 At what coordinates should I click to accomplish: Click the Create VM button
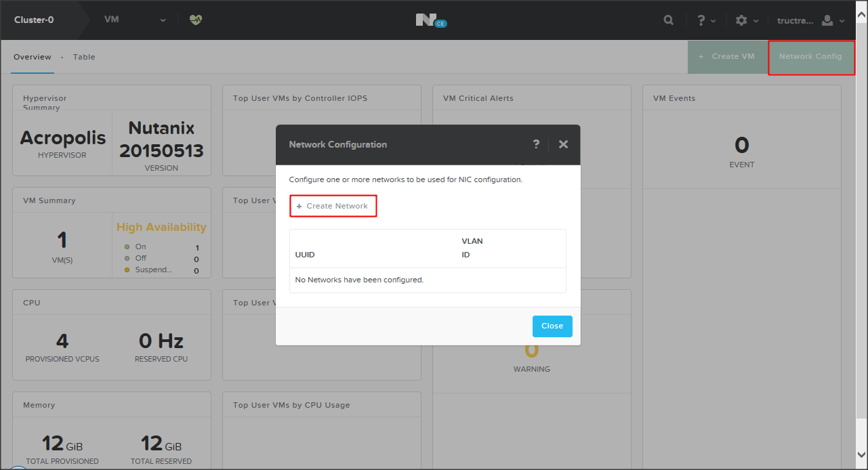[x=727, y=57]
